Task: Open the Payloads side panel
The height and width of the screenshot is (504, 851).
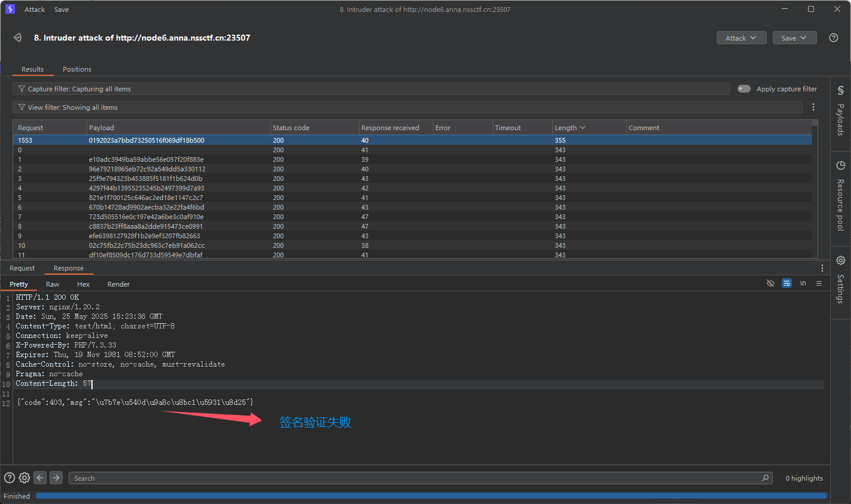Action: click(x=840, y=112)
